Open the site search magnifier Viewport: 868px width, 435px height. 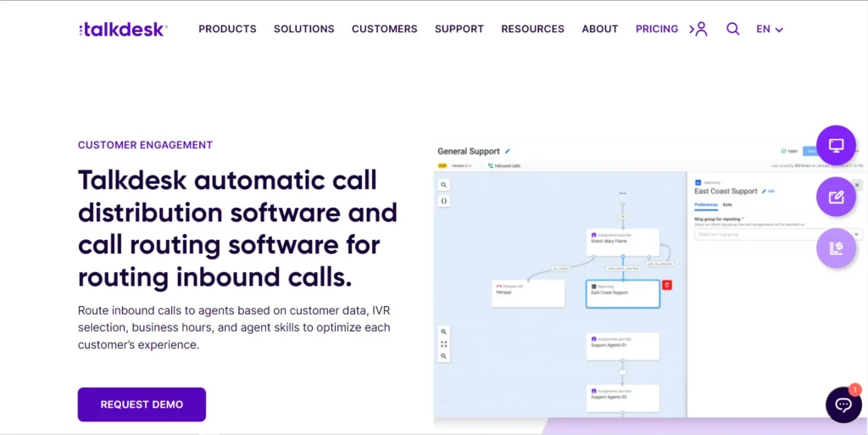tap(733, 29)
